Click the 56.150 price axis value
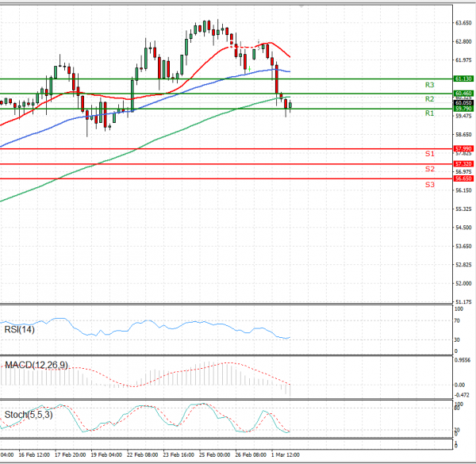476x464 pixels. [x=463, y=190]
